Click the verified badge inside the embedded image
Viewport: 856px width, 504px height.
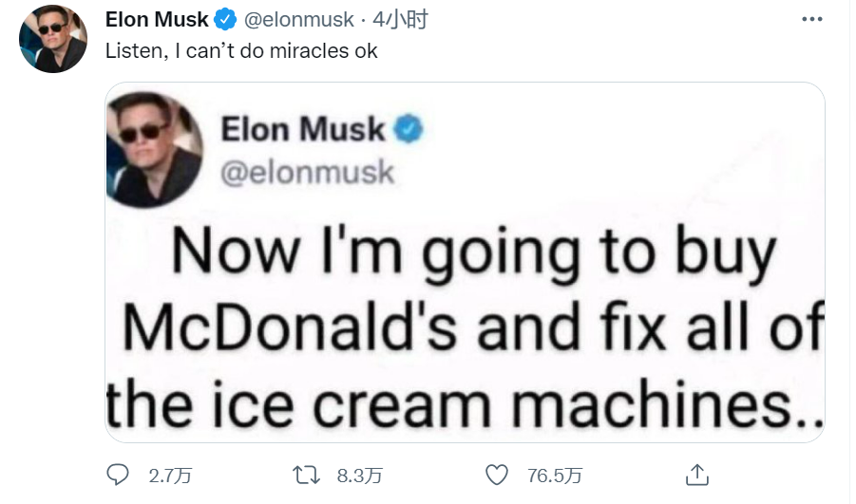click(409, 129)
